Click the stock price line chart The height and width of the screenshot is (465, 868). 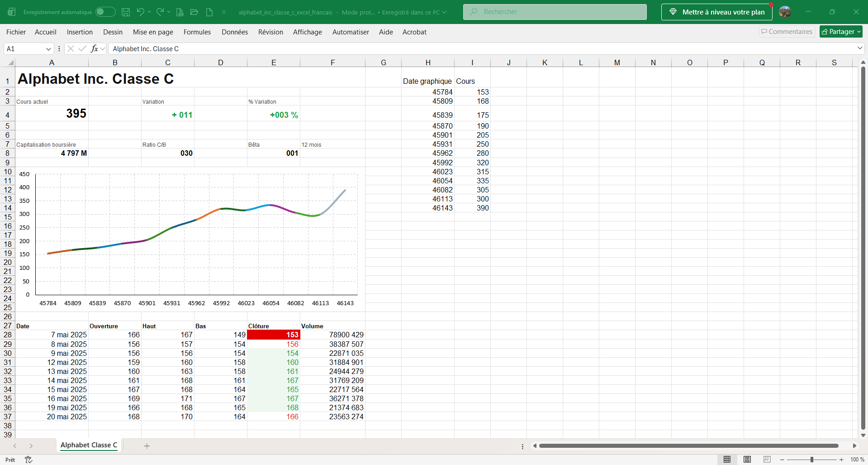190,239
